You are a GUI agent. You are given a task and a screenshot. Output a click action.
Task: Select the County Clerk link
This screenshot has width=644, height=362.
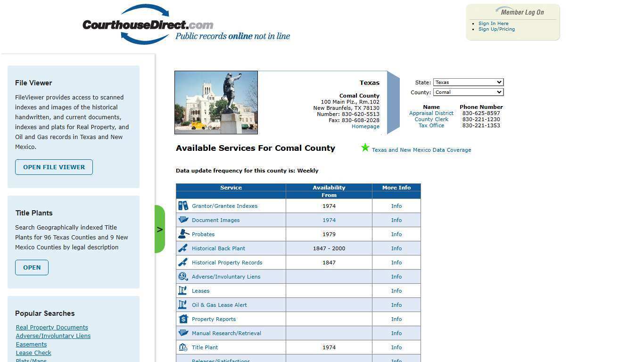pyautogui.click(x=431, y=119)
